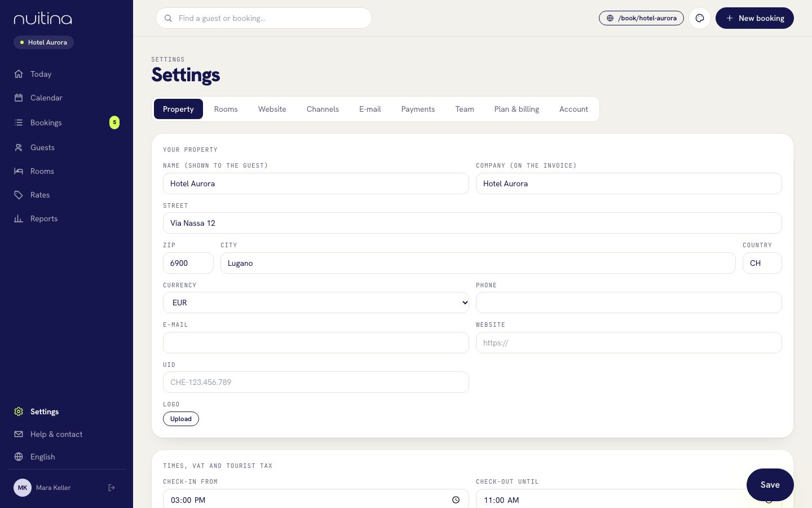The width and height of the screenshot is (812, 508).
Task: Select the Guests people icon
Action: tap(19, 147)
